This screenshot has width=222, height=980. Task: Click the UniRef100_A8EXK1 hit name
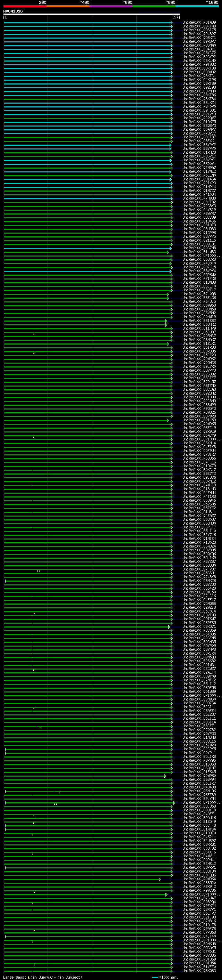click(199, 141)
